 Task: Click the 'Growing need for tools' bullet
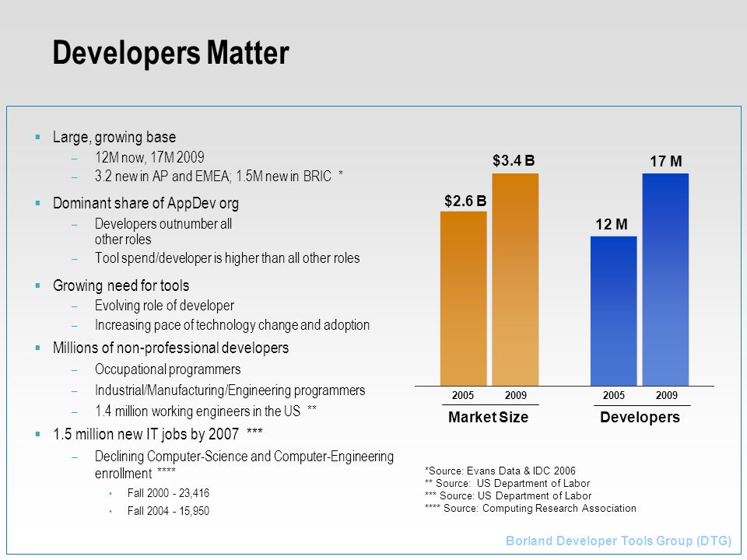(121, 285)
